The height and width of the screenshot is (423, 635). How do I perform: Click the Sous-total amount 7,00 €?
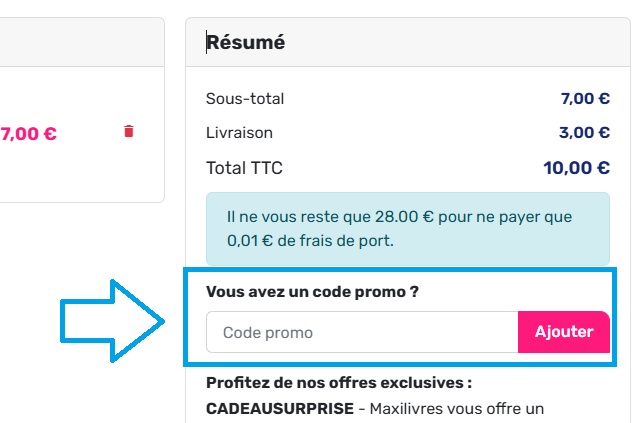point(585,98)
